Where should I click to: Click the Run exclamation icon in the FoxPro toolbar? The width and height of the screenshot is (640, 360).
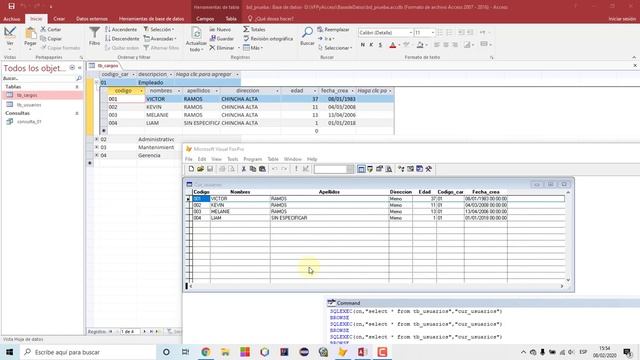pos(296,169)
